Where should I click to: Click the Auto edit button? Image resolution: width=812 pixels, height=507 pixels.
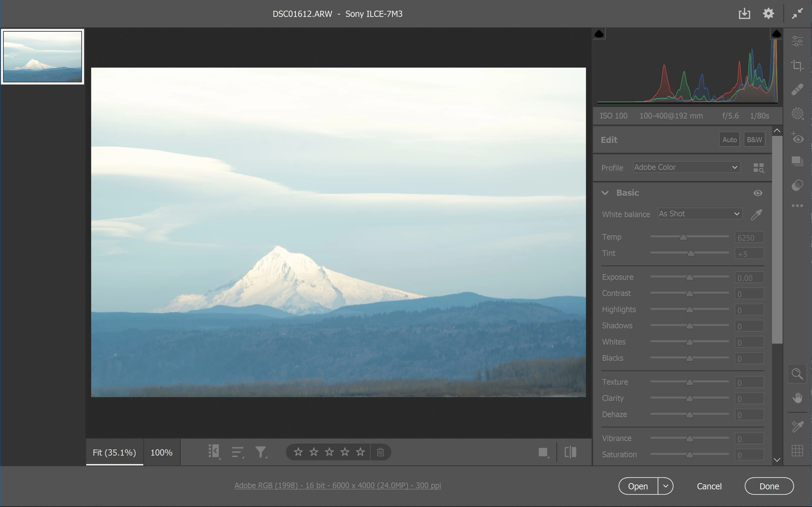point(730,139)
